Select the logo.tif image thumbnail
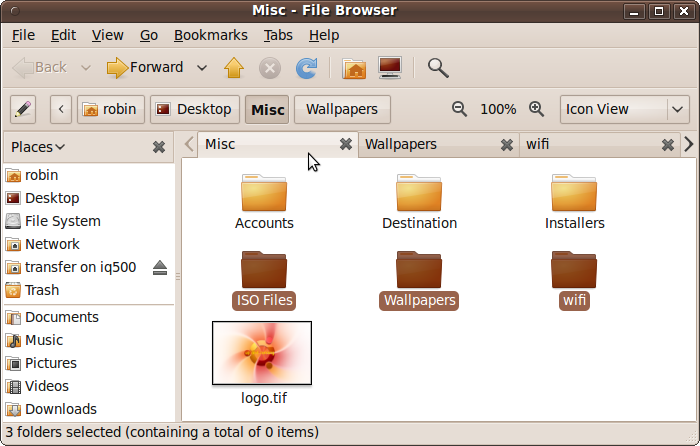This screenshot has width=700, height=446. click(x=262, y=353)
